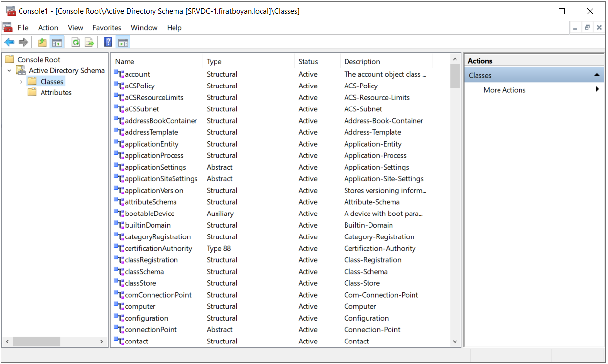
Task: Open the Help menu
Action: 174,28
